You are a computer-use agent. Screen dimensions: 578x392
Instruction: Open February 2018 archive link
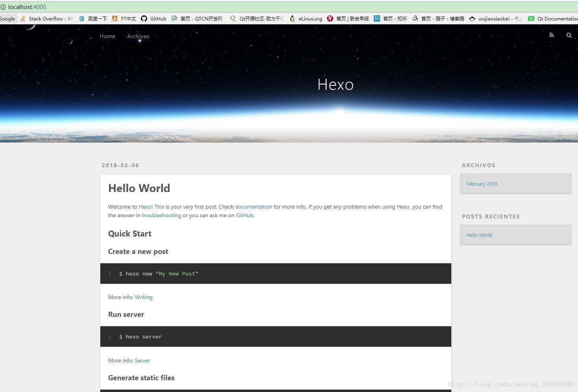coord(482,184)
